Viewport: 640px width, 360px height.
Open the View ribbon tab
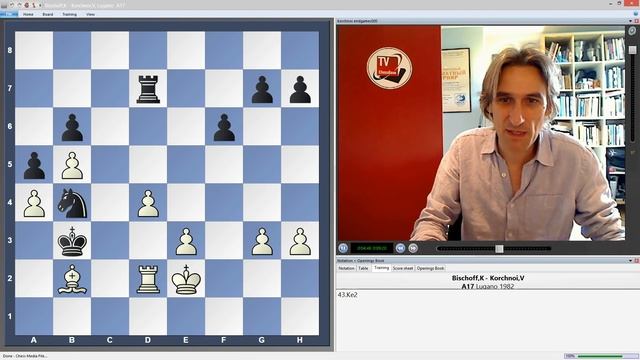91,14
